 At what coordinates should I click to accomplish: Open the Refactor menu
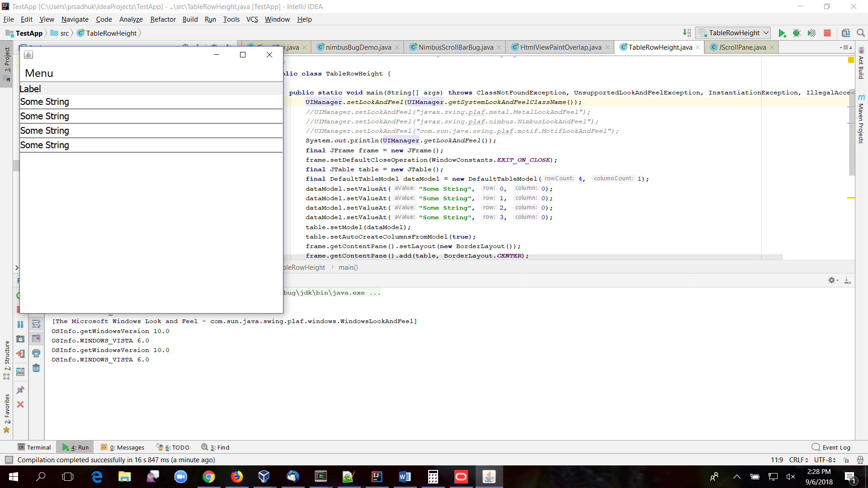click(163, 19)
